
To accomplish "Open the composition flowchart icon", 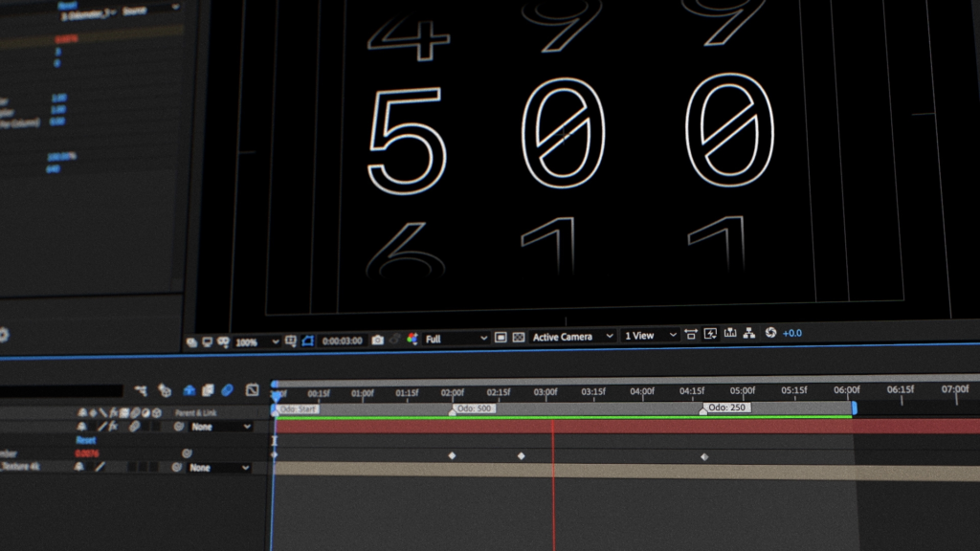I will [x=749, y=334].
